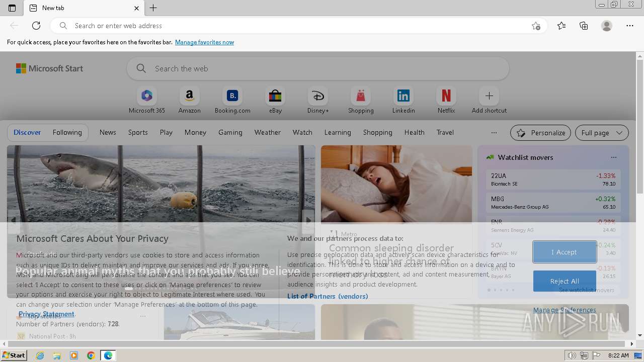Open the Privacy Statement link
The image size is (644, 362).
pyautogui.click(x=46, y=314)
